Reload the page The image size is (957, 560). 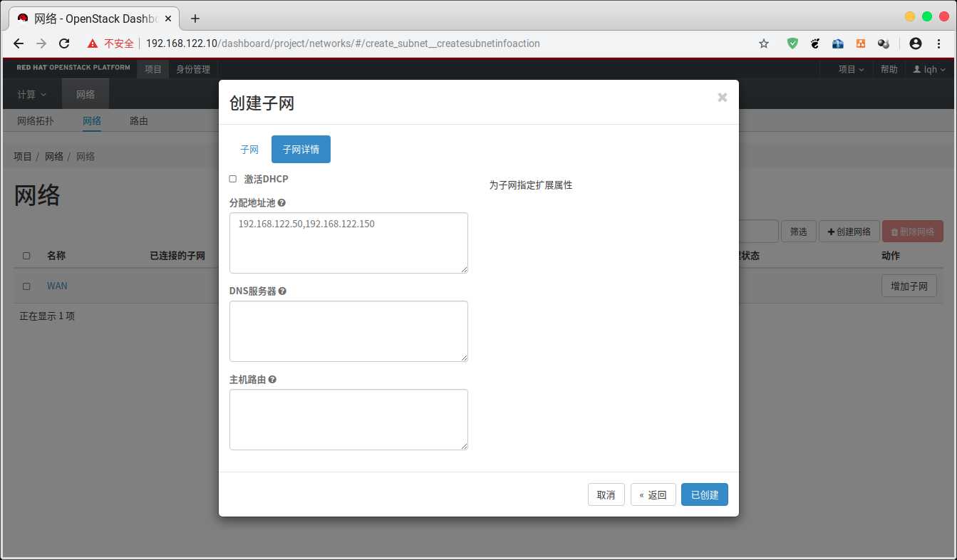(64, 43)
